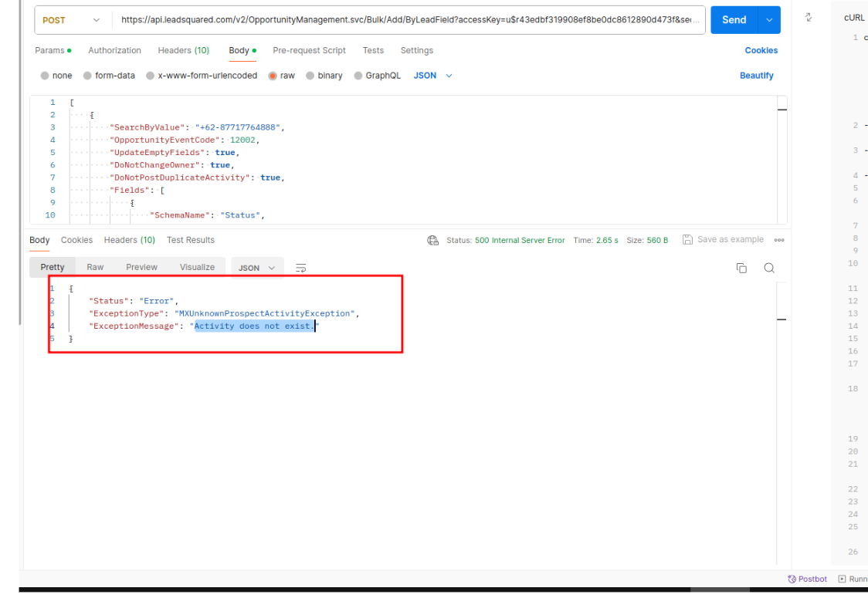868x598 pixels.
Task: Click the "Fields" key in request body
Action: (130, 191)
